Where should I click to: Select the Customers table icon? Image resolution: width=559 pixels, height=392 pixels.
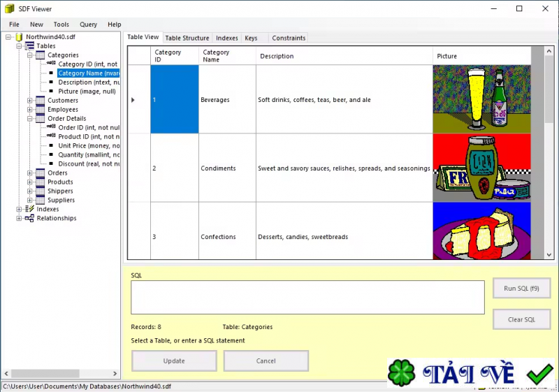pyautogui.click(x=41, y=101)
